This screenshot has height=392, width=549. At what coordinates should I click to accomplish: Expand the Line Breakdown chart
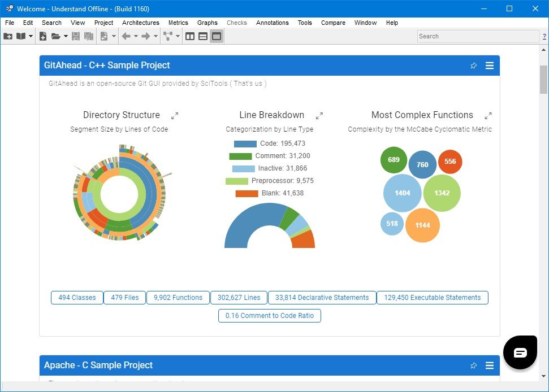319,116
